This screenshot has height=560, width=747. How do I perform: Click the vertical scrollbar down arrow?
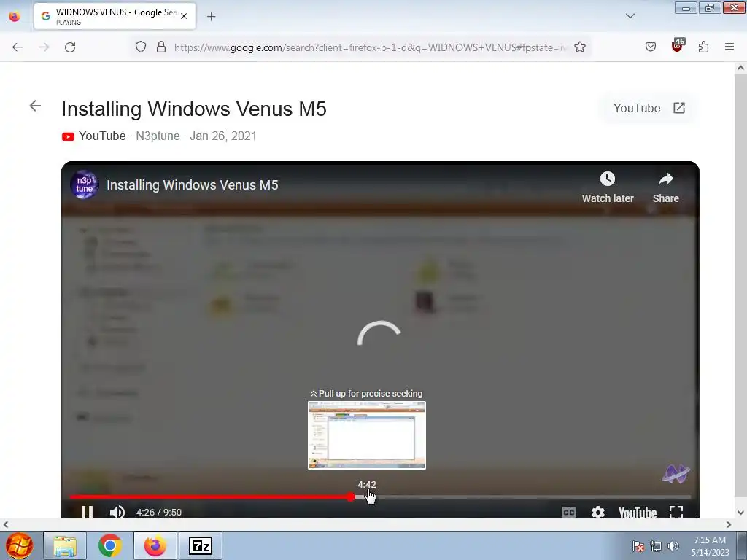click(740, 513)
